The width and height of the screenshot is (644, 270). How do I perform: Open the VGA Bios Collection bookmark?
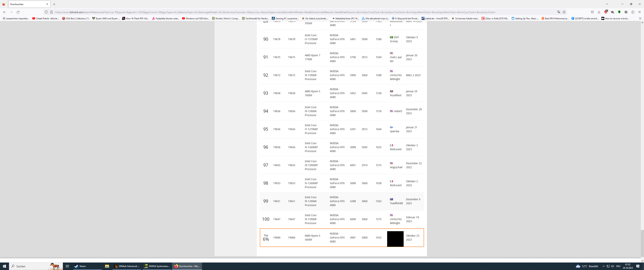tap(76, 18)
